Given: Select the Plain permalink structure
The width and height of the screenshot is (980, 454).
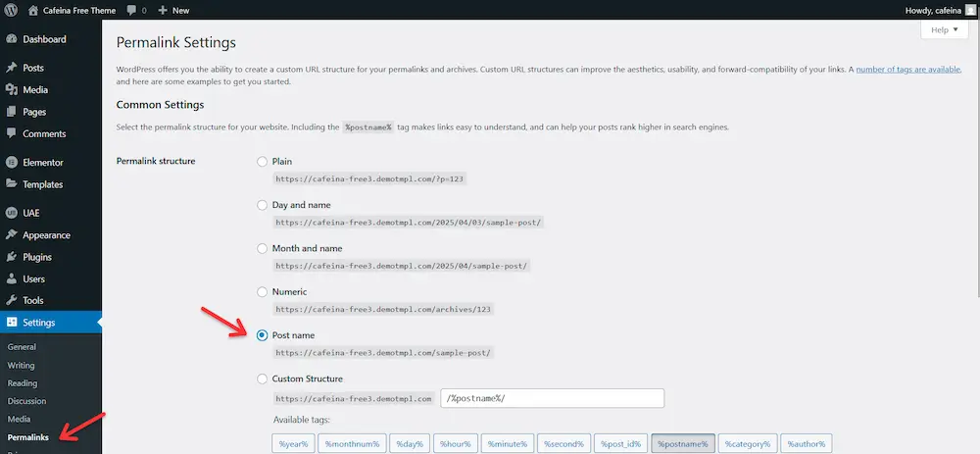Looking at the screenshot, I should pos(263,162).
